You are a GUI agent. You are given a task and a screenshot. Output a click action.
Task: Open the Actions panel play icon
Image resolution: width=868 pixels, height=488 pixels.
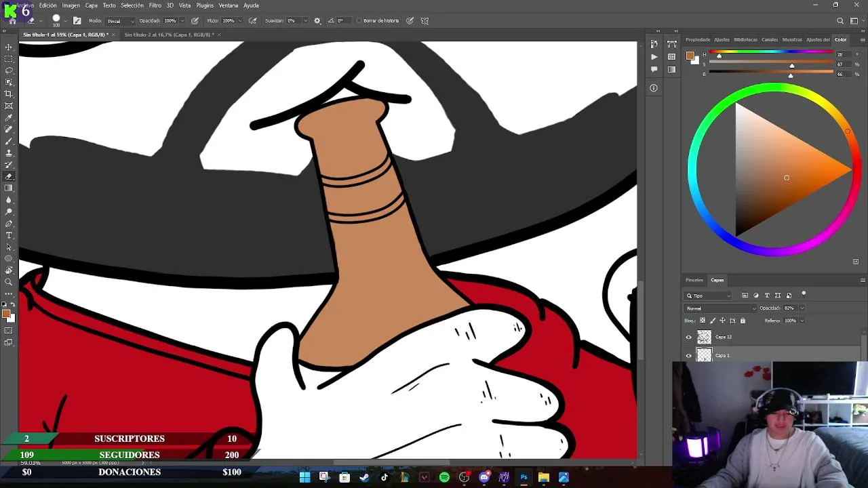coord(654,57)
